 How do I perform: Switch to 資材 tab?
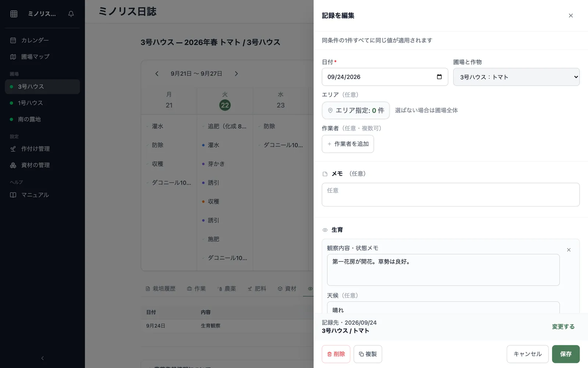287,289
